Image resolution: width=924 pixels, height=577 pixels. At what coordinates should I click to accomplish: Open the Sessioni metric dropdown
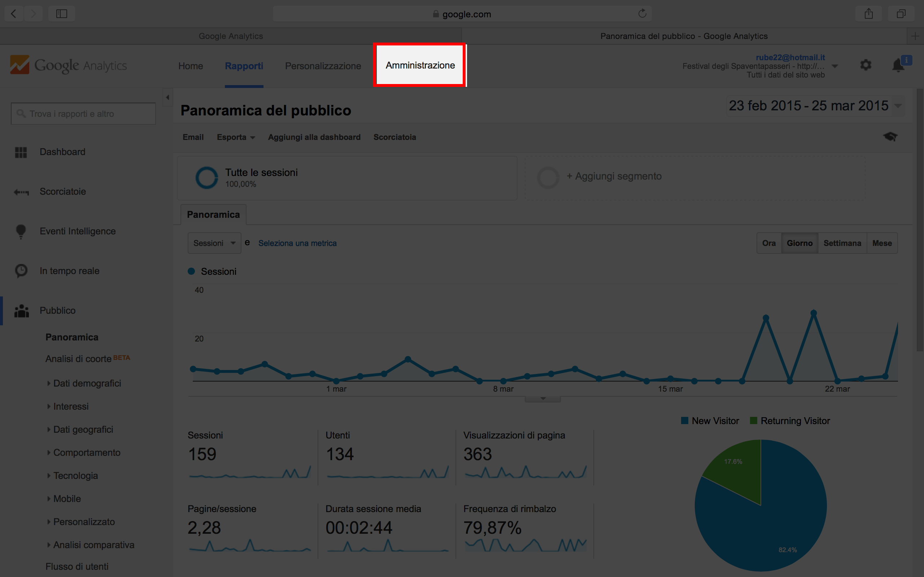point(214,243)
